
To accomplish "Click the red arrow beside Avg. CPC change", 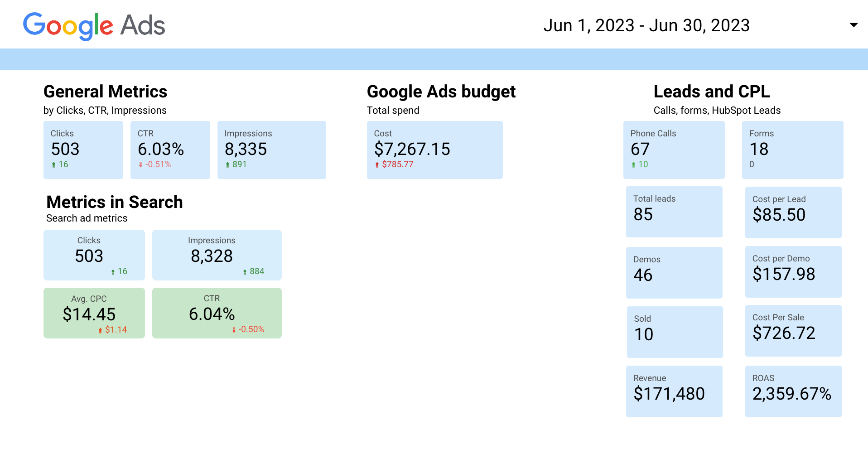I will (101, 329).
